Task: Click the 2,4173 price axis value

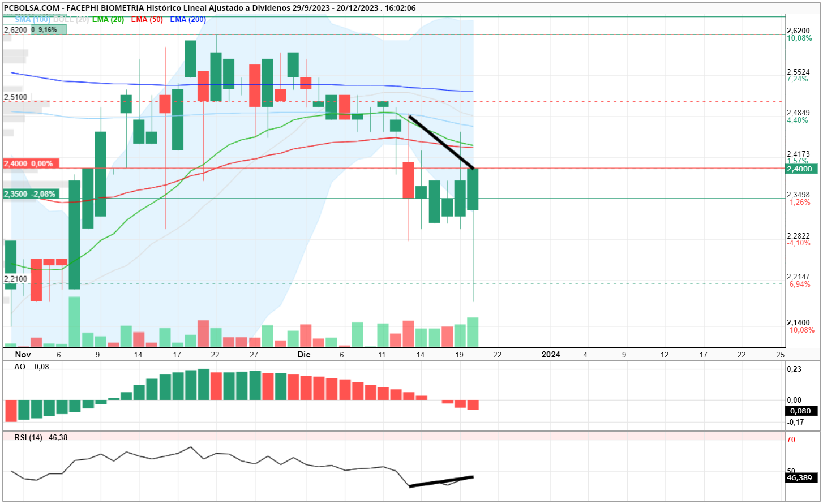Action: 798,154
